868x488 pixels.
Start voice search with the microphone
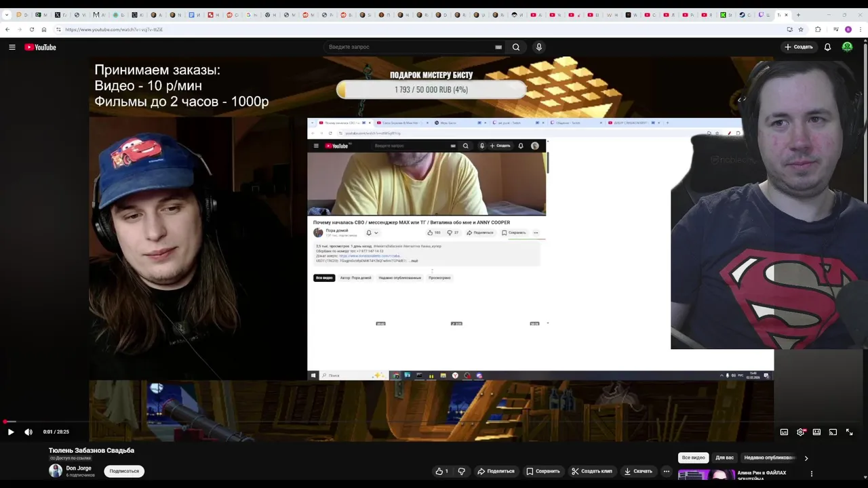coord(539,47)
